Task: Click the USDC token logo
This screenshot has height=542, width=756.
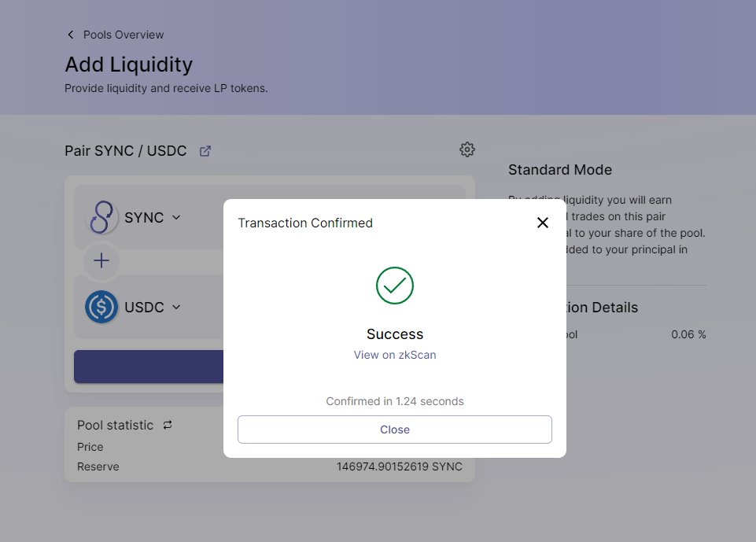Action: pyautogui.click(x=101, y=307)
